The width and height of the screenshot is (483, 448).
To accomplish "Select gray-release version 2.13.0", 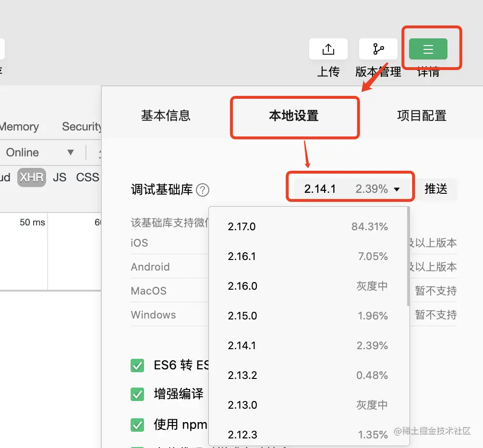I will coord(308,405).
